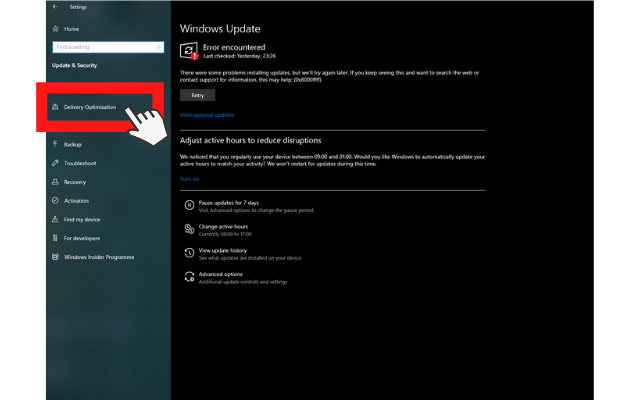
Task: Click Currently 08:00 to 17:00 text
Action: 225,234
